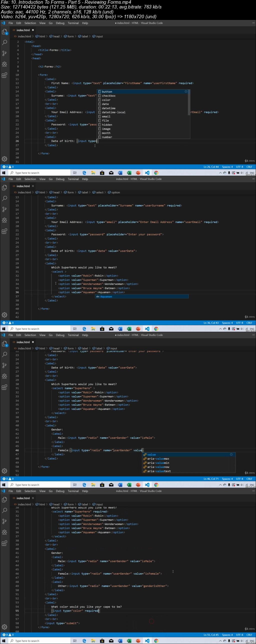Open Search icon in the Ln 26 frame
The height and width of the screenshot is (644, 256).
[4, 42]
